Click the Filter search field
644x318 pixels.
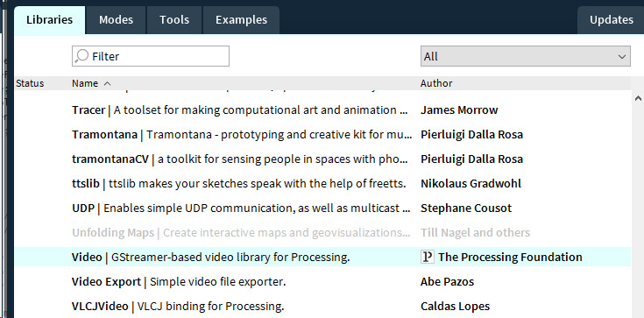(151, 56)
